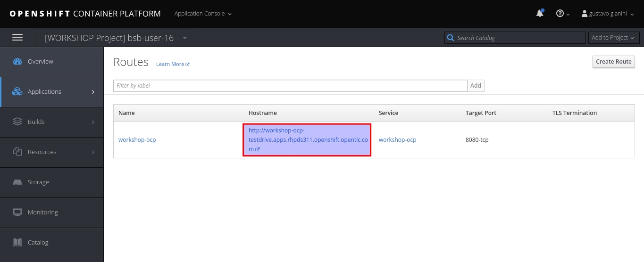Open the workshop-ocp route name link
Viewport: 644px width, 262px height.
(x=137, y=140)
